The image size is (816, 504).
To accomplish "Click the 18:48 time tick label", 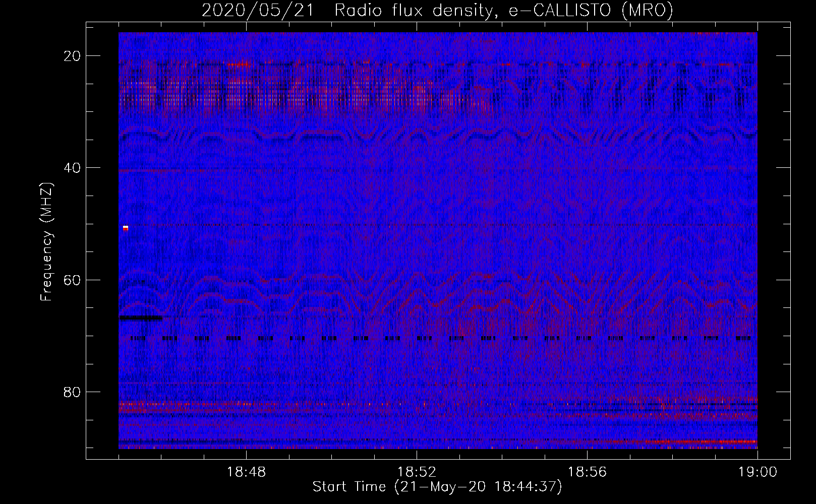I will tap(247, 472).
